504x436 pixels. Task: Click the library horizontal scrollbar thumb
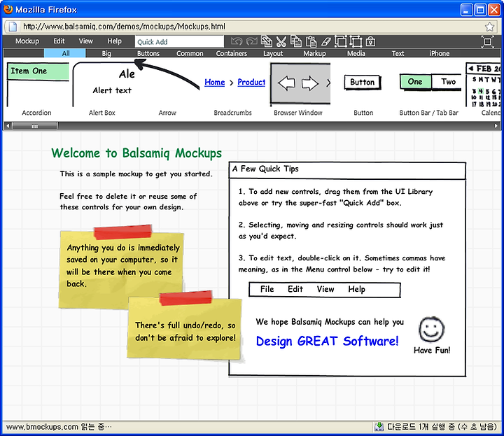(35, 126)
